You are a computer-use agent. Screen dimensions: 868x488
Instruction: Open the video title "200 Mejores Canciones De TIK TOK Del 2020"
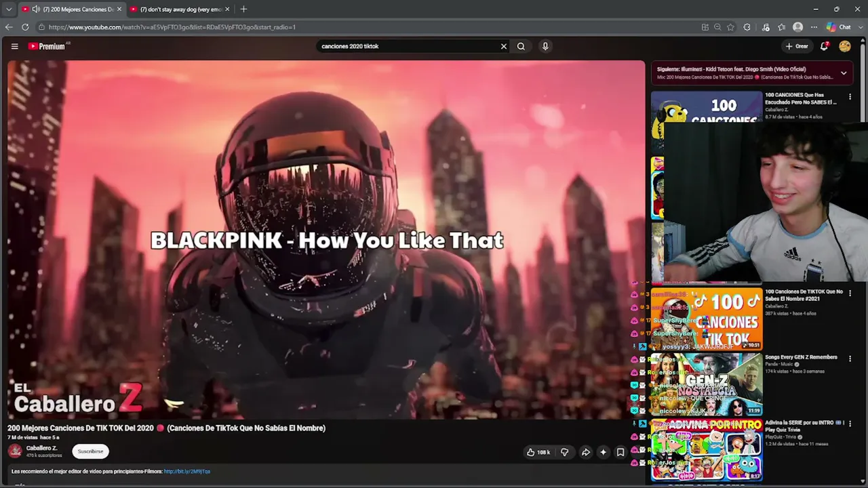pos(166,428)
